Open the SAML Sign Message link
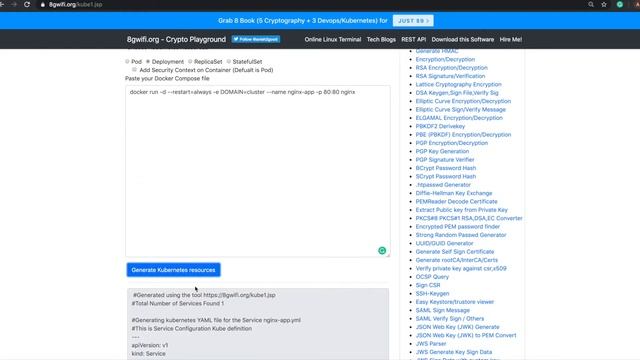This screenshot has height=360, width=640. coord(442,310)
